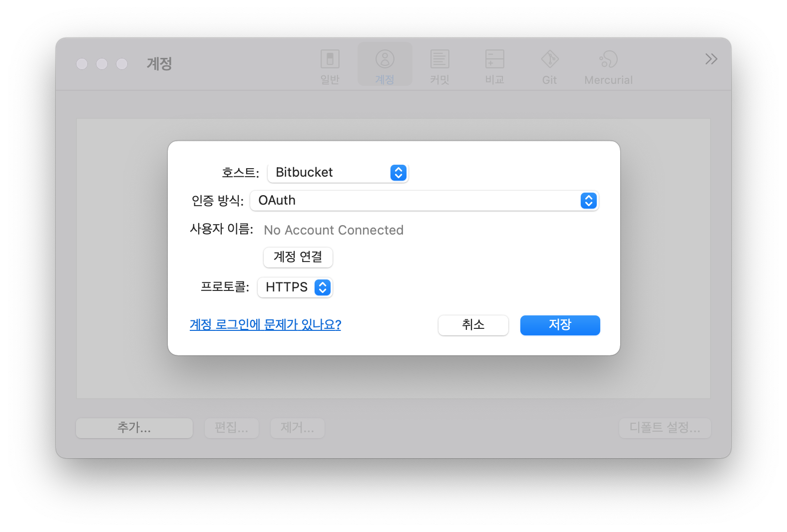The height and width of the screenshot is (532, 787).
Task: Open the 계정 로그인에 문제가 있나요? link
Action: click(x=265, y=325)
